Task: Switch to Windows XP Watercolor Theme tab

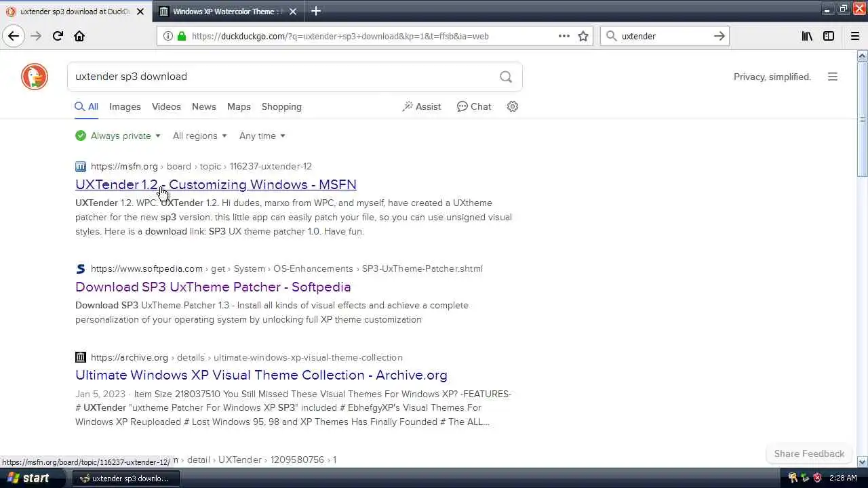Action: (227, 12)
